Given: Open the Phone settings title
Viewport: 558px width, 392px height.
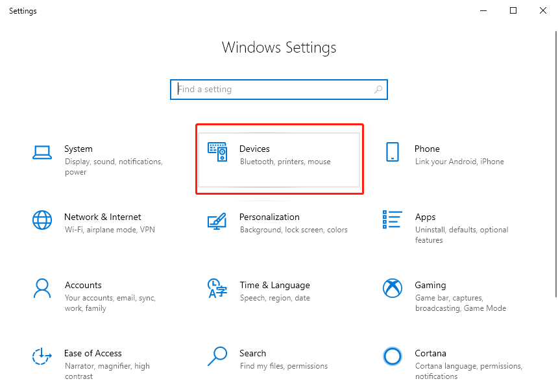Looking at the screenshot, I should [x=427, y=149].
